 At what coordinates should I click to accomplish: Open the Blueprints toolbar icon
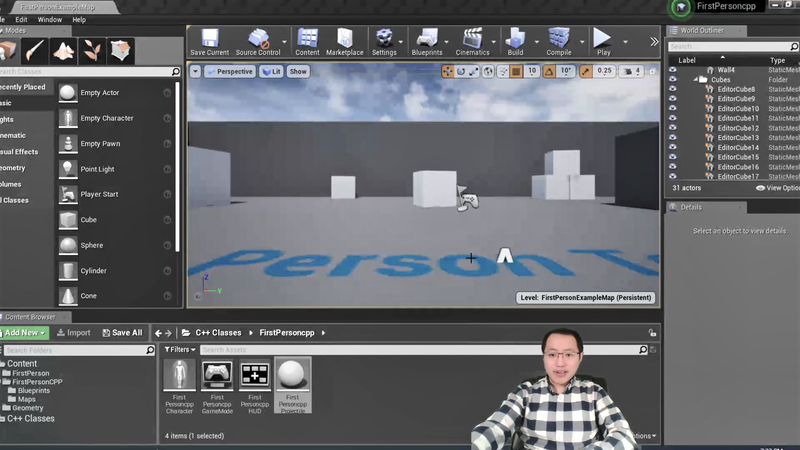pos(427,42)
